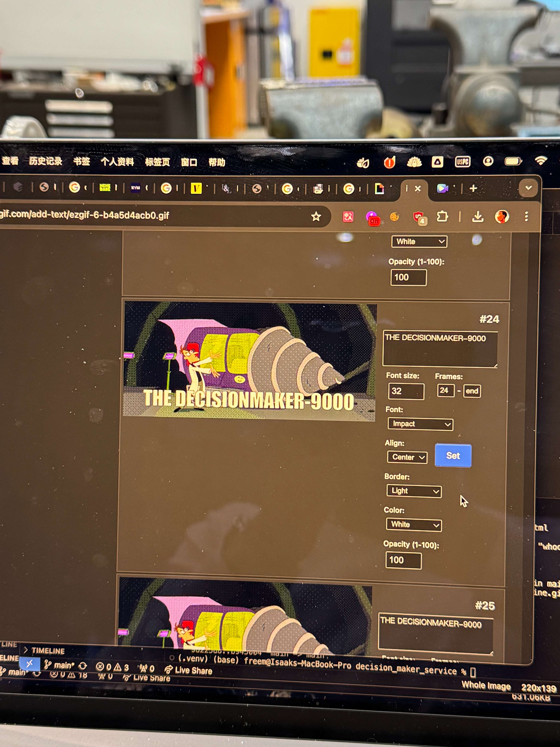Edit the frame #24 caption text box
Viewport: 560px width, 747px height.
click(x=440, y=349)
